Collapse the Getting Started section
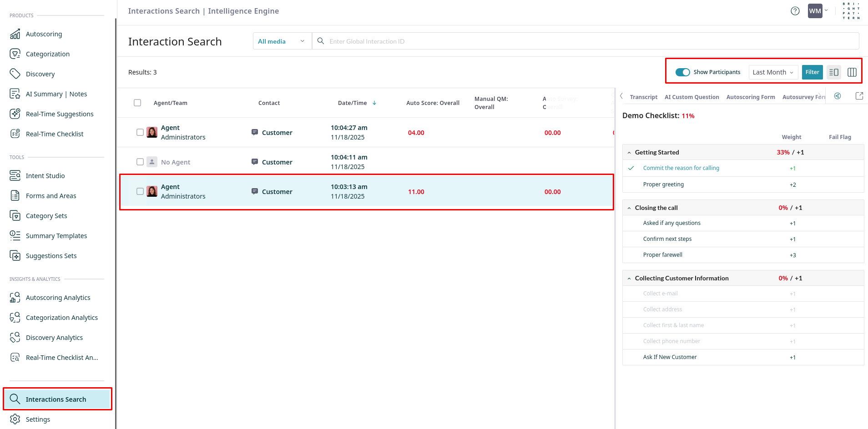Viewport: 868px width, 429px height. (629, 153)
